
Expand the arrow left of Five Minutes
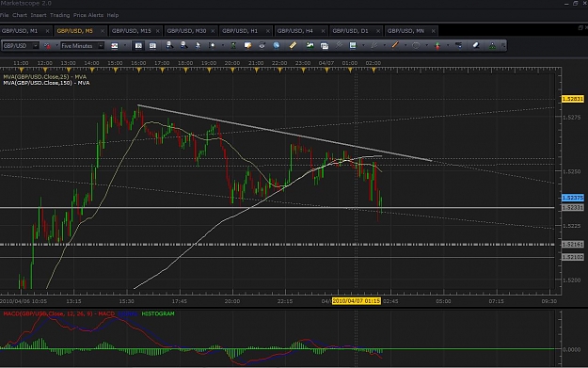57,46
